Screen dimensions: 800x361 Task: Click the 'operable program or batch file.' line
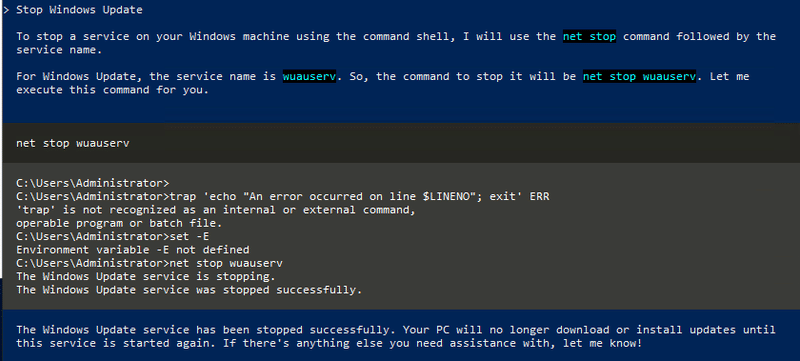118,223
